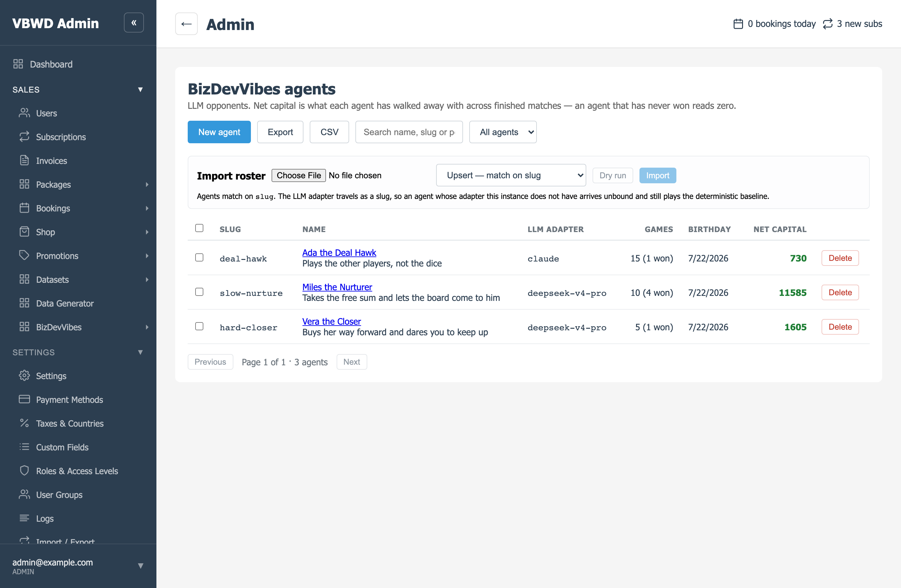Viewport: 901px width, 588px height.
Task: Click the Taxes & Countries percent icon
Action: point(24,423)
